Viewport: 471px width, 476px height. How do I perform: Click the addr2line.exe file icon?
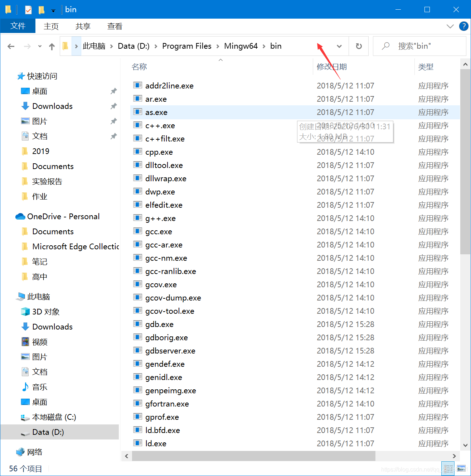(x=138, y=85)
